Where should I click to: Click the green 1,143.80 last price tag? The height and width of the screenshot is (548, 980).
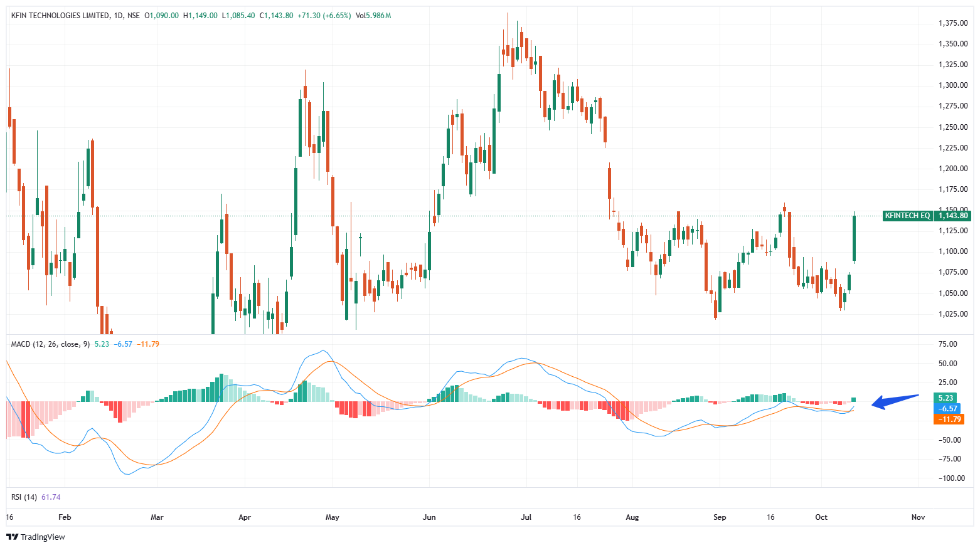(x=953, y=216)
